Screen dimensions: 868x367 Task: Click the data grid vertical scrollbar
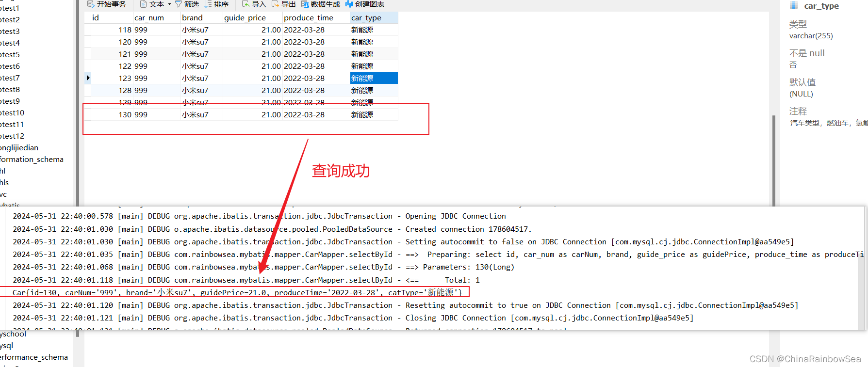[x=773, y=160]
